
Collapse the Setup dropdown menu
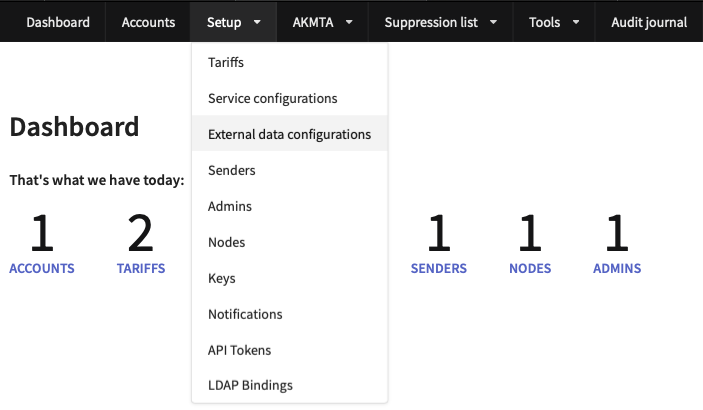[234, 22]
